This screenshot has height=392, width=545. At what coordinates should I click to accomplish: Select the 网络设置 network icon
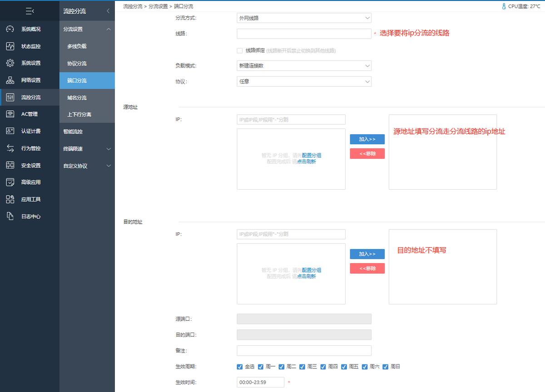pos(10,80)
